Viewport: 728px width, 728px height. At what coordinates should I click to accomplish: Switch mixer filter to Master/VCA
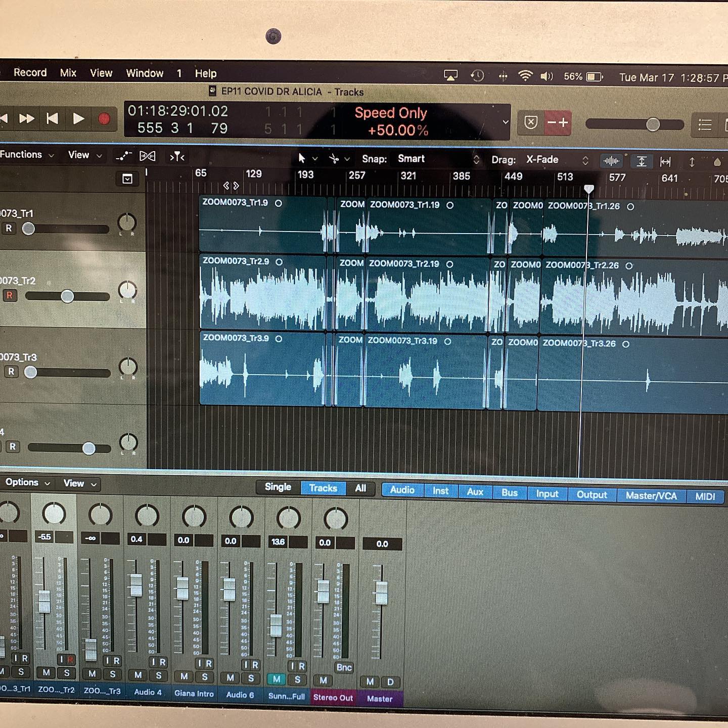pos(651,495)
